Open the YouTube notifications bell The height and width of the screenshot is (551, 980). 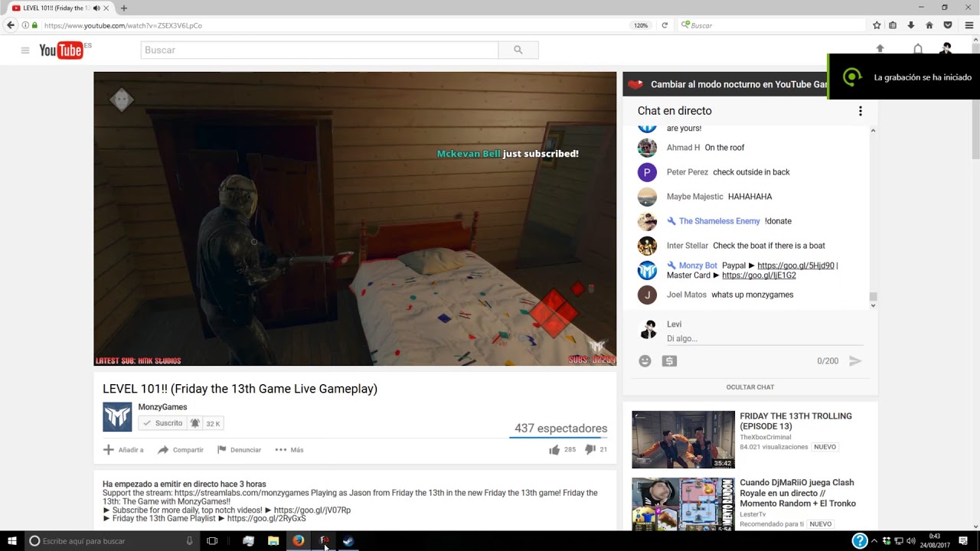pos(917,49)
